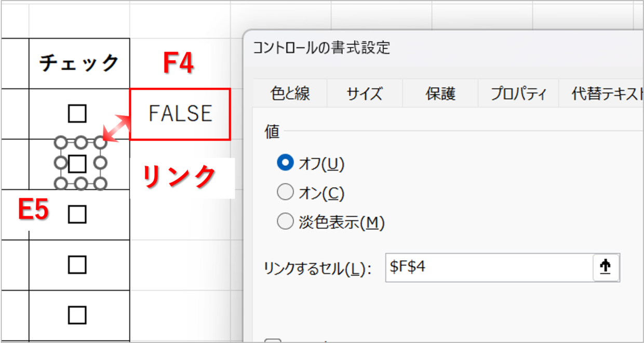Click top-left sizing handle of selected checkbox
Image resolution: width=644 pixels, height=343 pixels.
point(61,143)
